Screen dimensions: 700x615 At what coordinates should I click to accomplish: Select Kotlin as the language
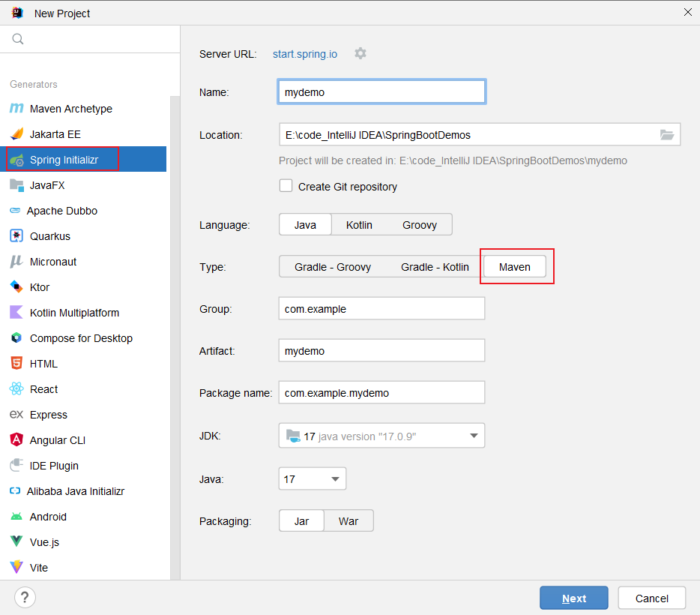click(359, 225)
